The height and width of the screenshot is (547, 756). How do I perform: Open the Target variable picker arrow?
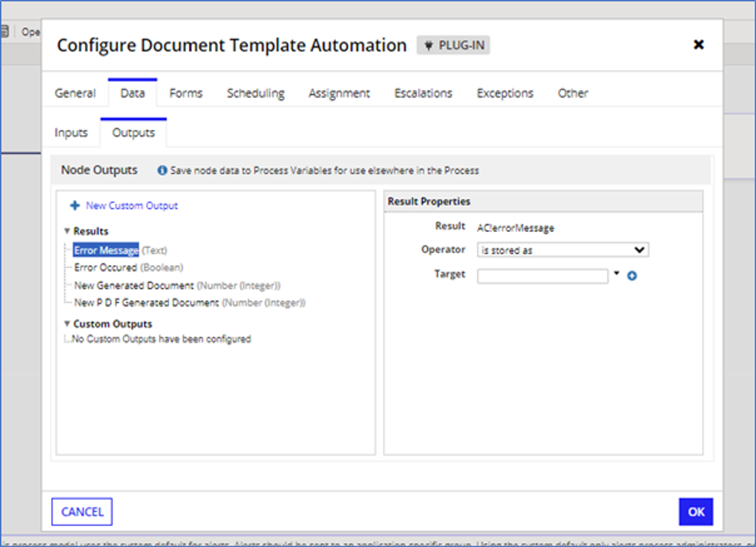point(616,273)
